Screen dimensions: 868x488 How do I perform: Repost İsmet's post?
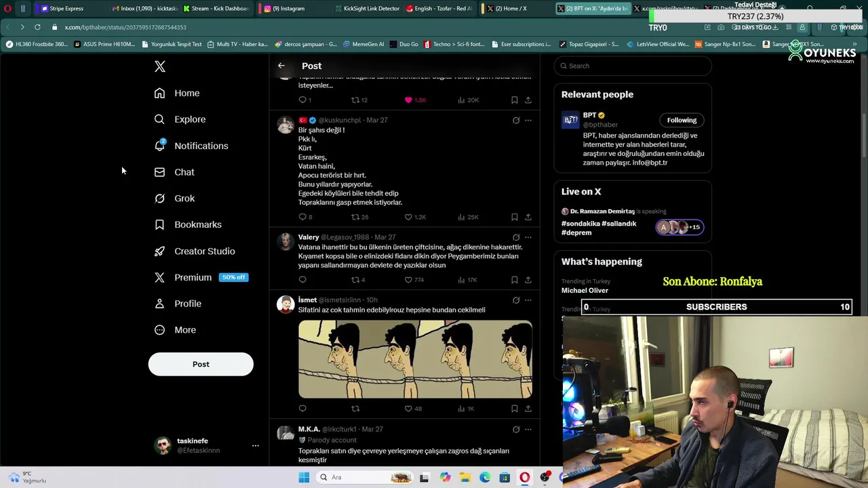click(355, 409)
